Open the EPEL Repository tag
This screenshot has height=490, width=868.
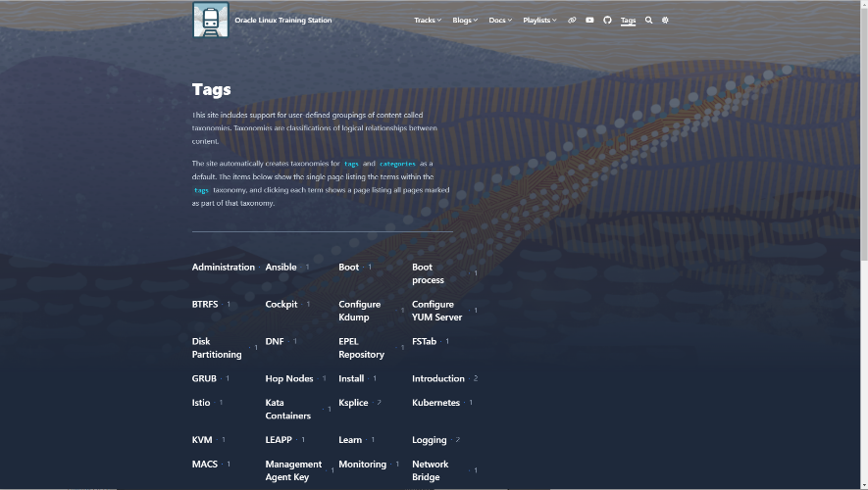coord(362,348)
